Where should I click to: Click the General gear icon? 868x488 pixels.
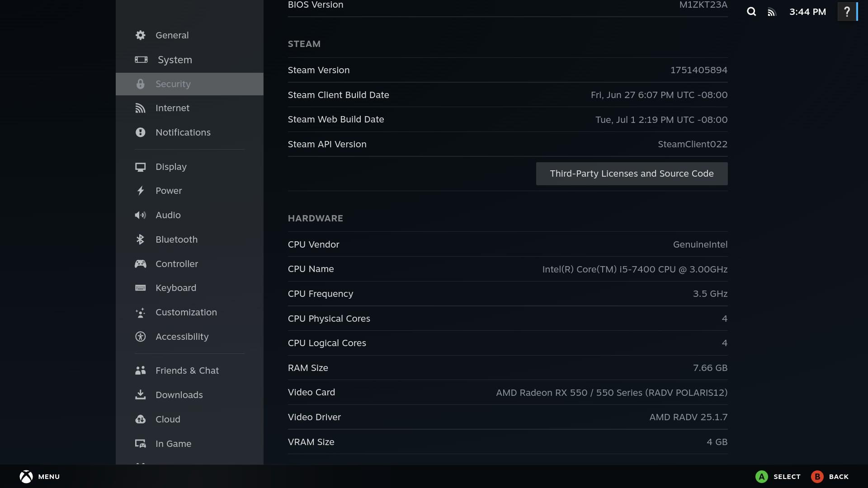point(141,35)
